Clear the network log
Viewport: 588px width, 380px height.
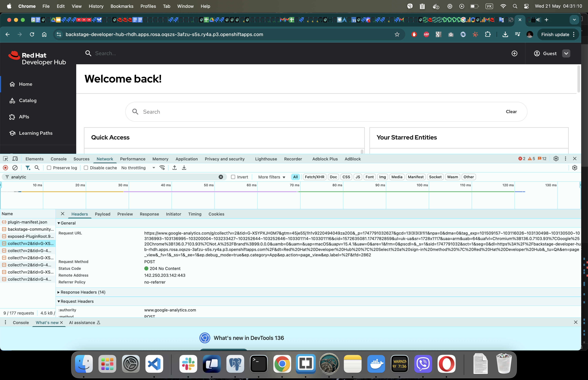coord(15,168)
